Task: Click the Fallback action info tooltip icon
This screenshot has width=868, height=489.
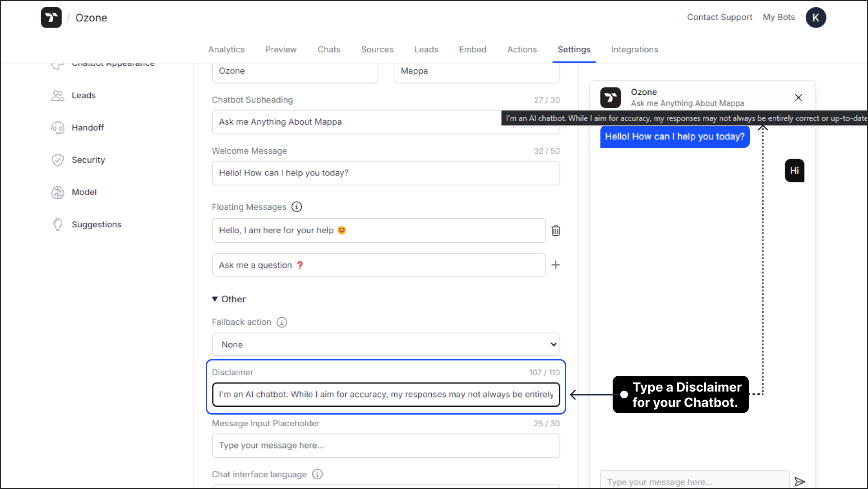Action: click(x=282, y=322)
